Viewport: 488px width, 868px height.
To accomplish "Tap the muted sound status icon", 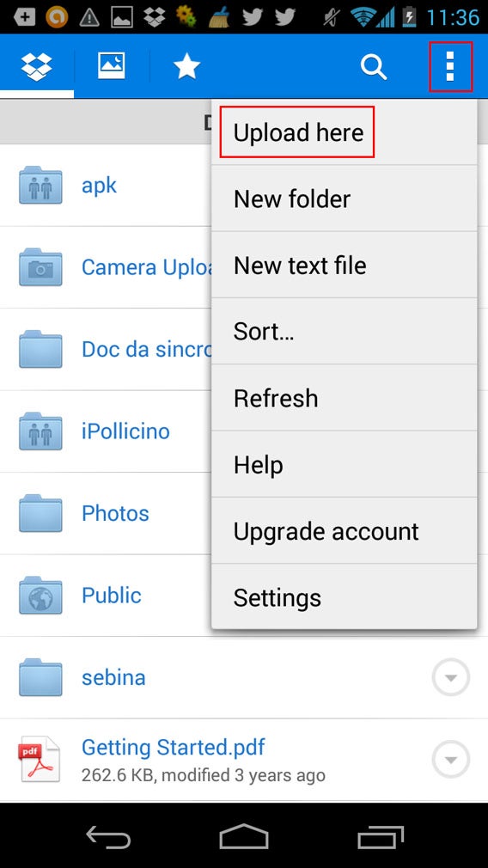I will (332, 18).
